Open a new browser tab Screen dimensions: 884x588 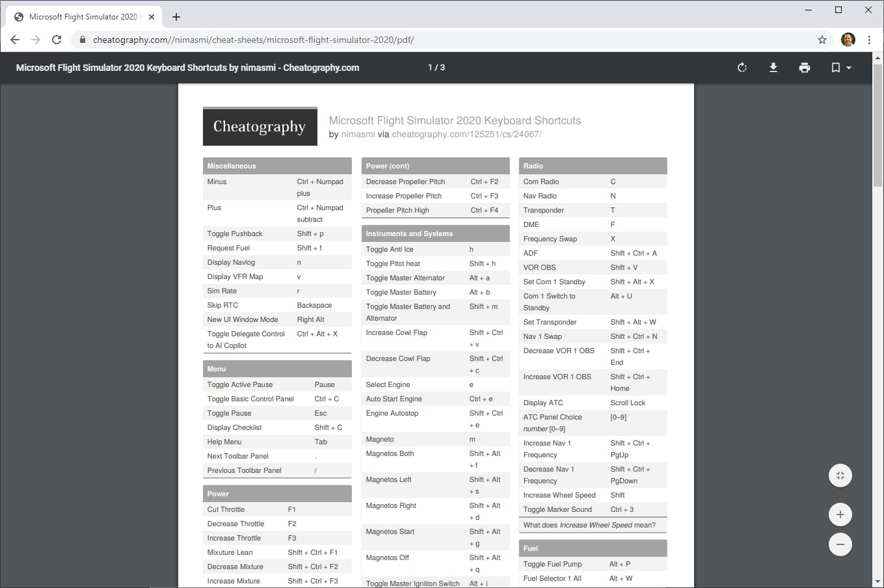tap(176, 17)
